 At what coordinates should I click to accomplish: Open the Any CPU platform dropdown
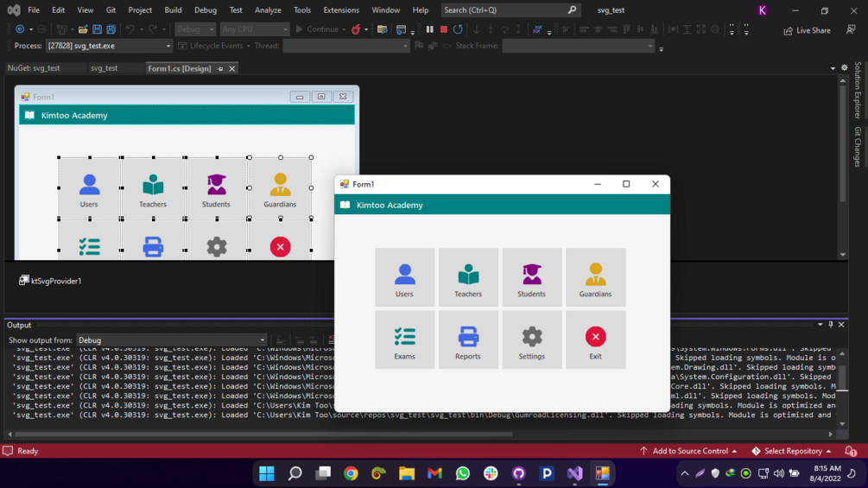(255, 29)
